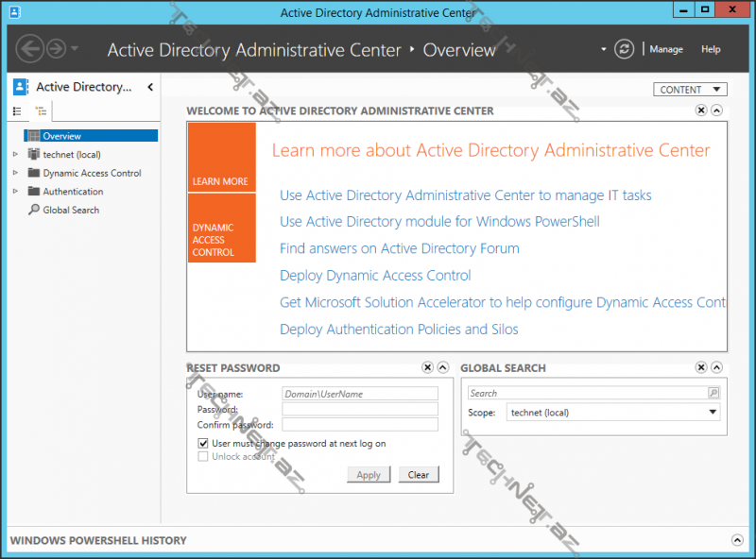
Task: Select the tree view tab icon
Action: click(41, 111)
